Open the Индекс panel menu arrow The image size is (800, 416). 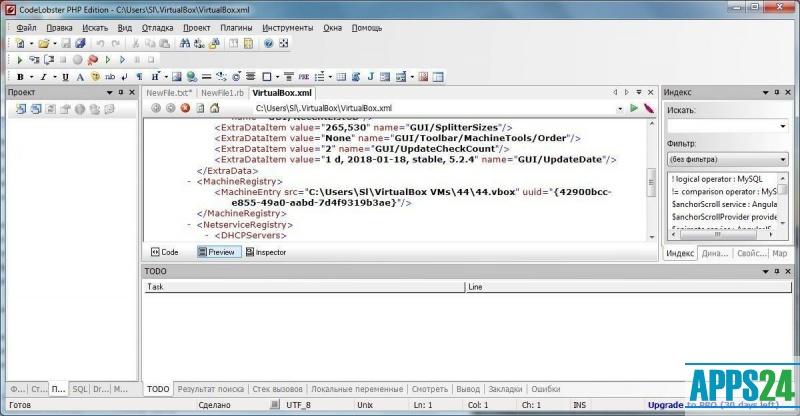point(765,93)
